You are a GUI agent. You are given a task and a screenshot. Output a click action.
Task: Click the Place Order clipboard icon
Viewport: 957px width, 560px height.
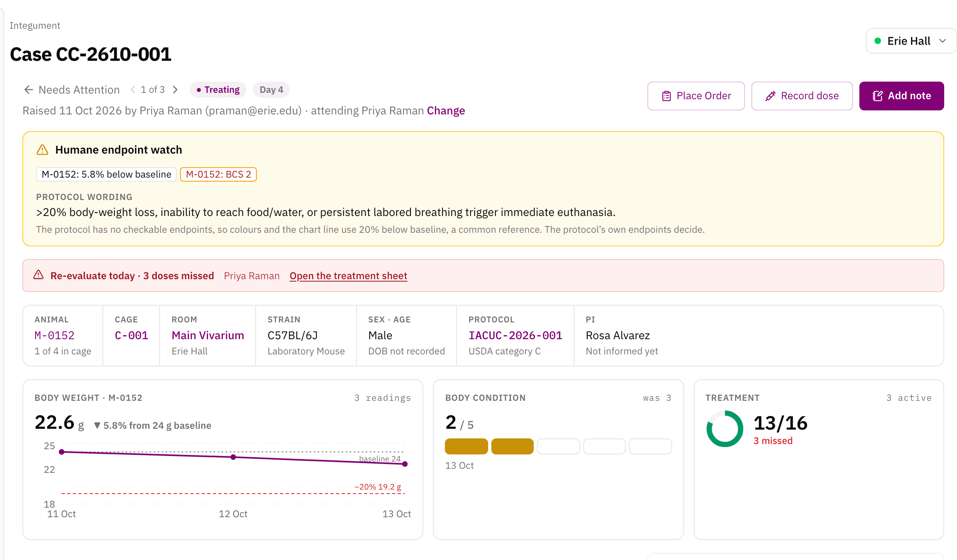click(x=667, y=96)
